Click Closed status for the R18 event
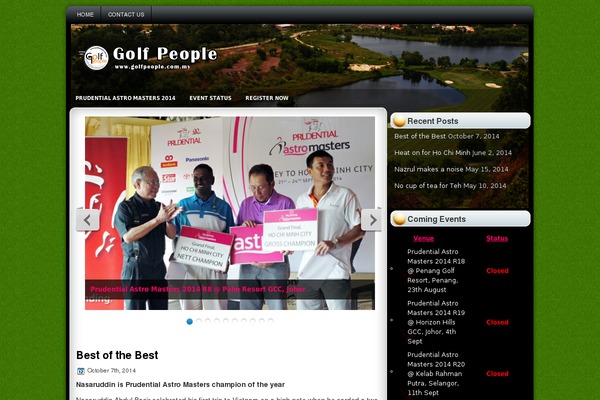 (x=497, y=271)
